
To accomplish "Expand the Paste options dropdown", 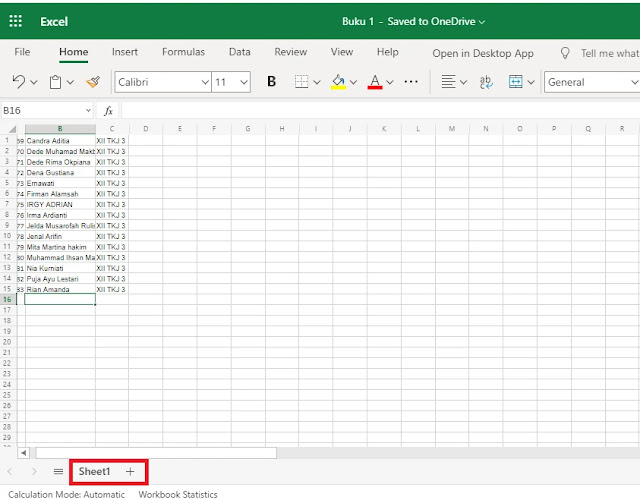I will pyautogui.click(x=70, y=82).
